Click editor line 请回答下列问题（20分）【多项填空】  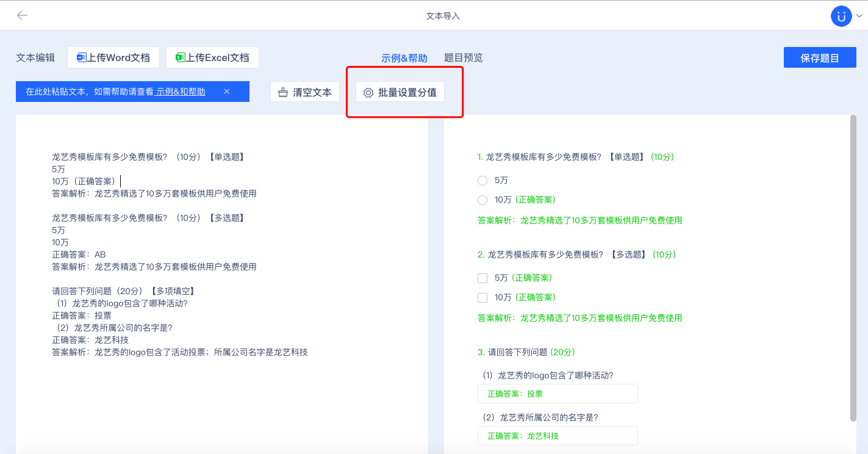[x=124, y=291]
